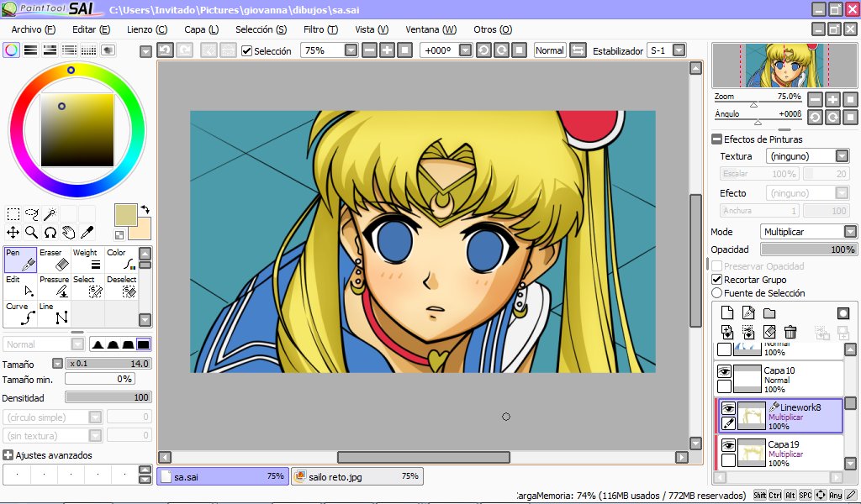861x504 pixels.
Task: Create a new linework layer
Action: [747, 312]
